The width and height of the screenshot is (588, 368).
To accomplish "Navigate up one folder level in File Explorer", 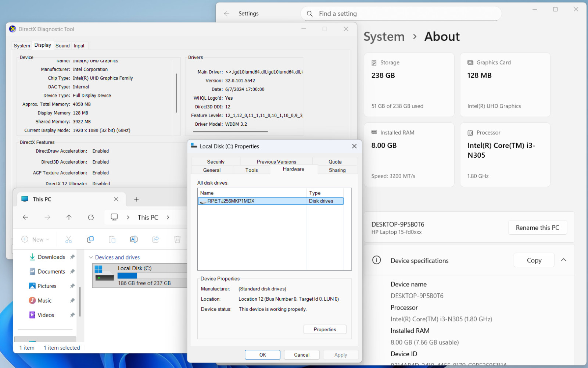I will pyautogui.click(x=69, y=217).
